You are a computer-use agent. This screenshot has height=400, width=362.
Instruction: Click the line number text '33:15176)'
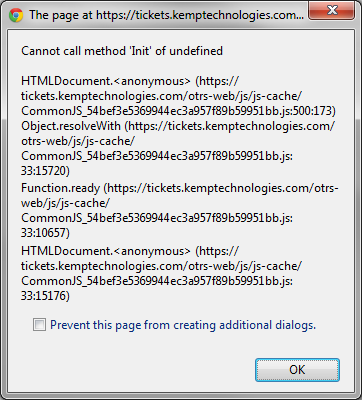coord(45,296)
